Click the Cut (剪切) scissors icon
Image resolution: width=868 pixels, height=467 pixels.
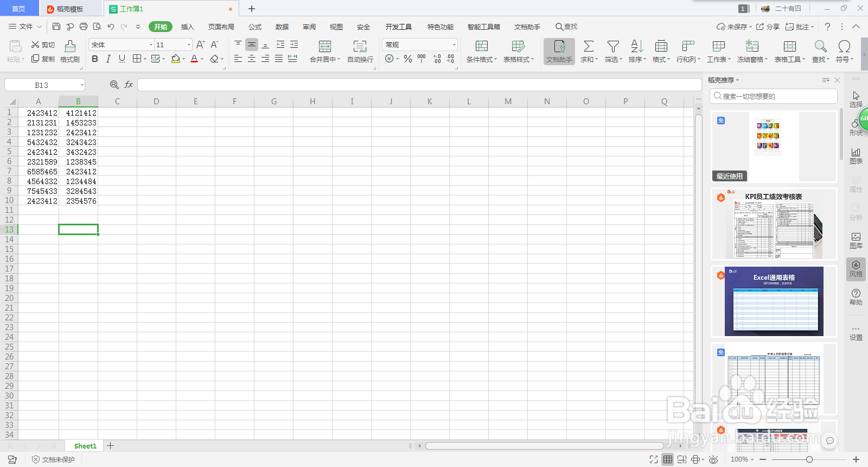click(35, 45)
